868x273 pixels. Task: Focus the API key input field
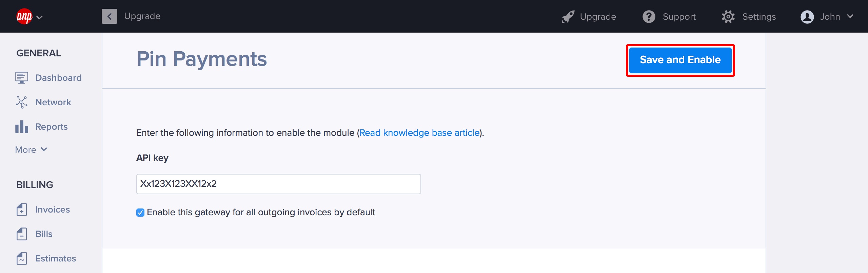click(x=278, y=184)
